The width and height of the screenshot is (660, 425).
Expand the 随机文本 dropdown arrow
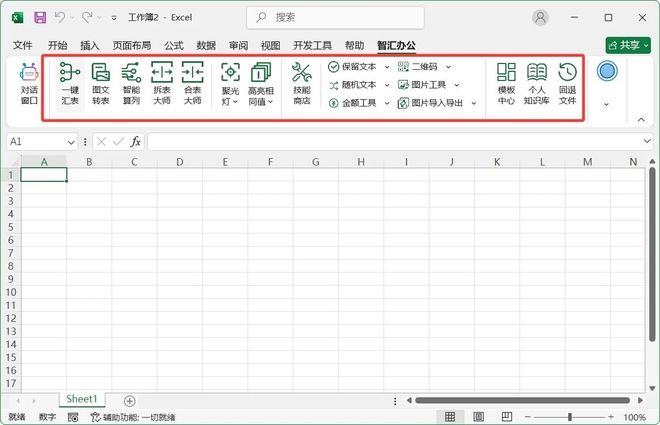click(x=387, y=85)
